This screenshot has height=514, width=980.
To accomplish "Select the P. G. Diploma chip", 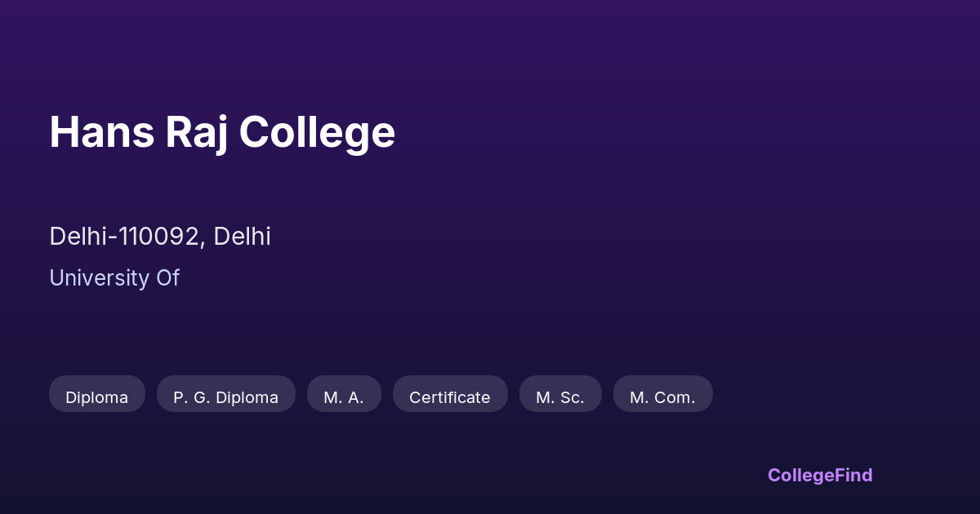I will pos(225,397).
